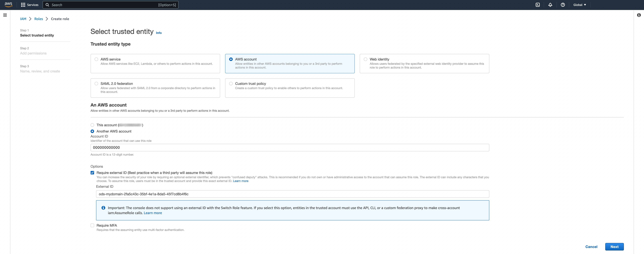The height and width of the screenshot is (254, 644).
Task: Open the notifications bell
Action: [x=550, y=5]
